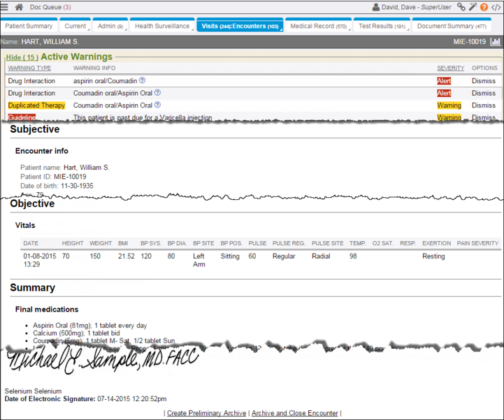Open the Test Results (191) tab
The width and height of the screenshot is (504, 420).
(x=382, y=26)
